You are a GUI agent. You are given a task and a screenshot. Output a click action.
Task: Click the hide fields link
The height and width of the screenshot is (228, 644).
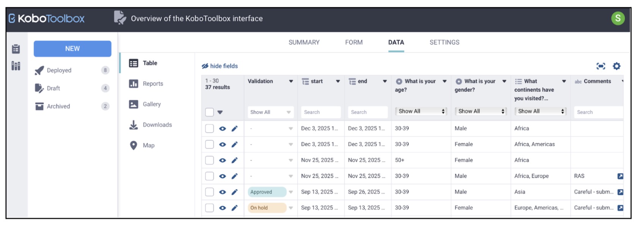click(220, 66)
